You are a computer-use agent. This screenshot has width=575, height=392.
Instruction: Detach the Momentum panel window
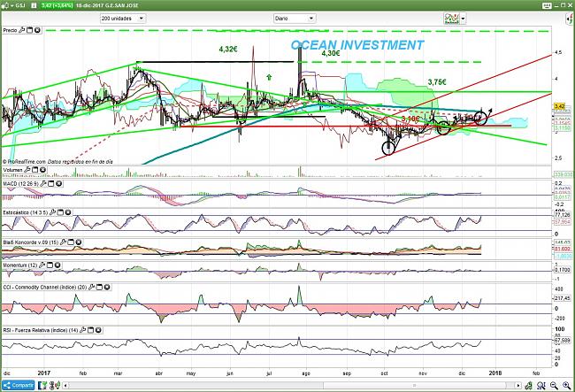coord(50,265)
